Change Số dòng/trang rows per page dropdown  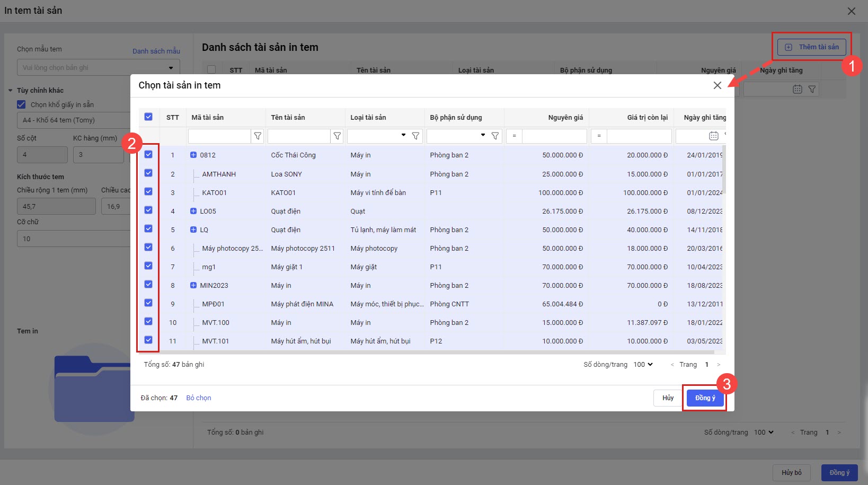point(643,365)
